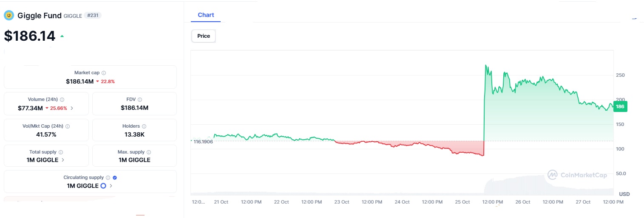644x218 pixels.
Task: Click the Market cap info icon
Action: click(104, 73)
